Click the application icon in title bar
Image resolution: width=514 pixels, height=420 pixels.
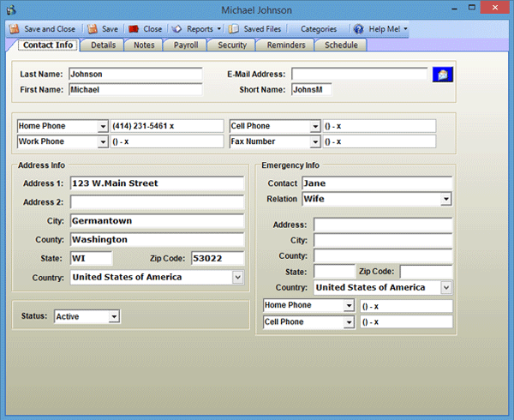[12, 9]
